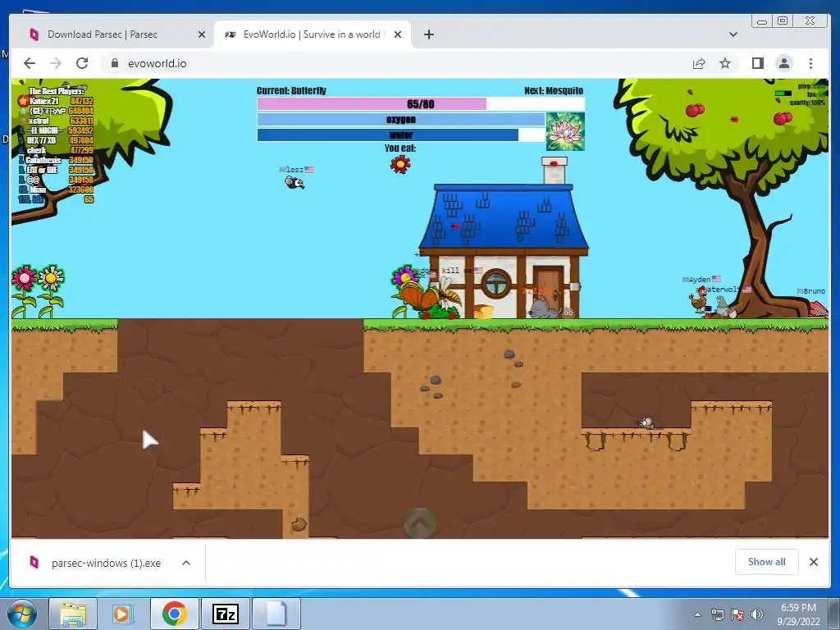Open the volume speaker tray icon
This screenshot has width=840, height=630.
pyautogui.click(x=756, y=614)
